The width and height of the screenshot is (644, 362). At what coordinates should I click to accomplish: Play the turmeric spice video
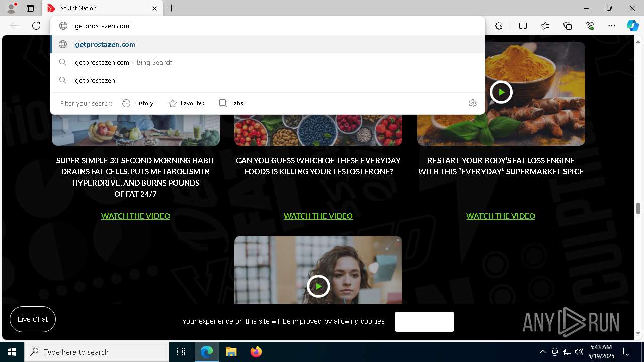501,92
